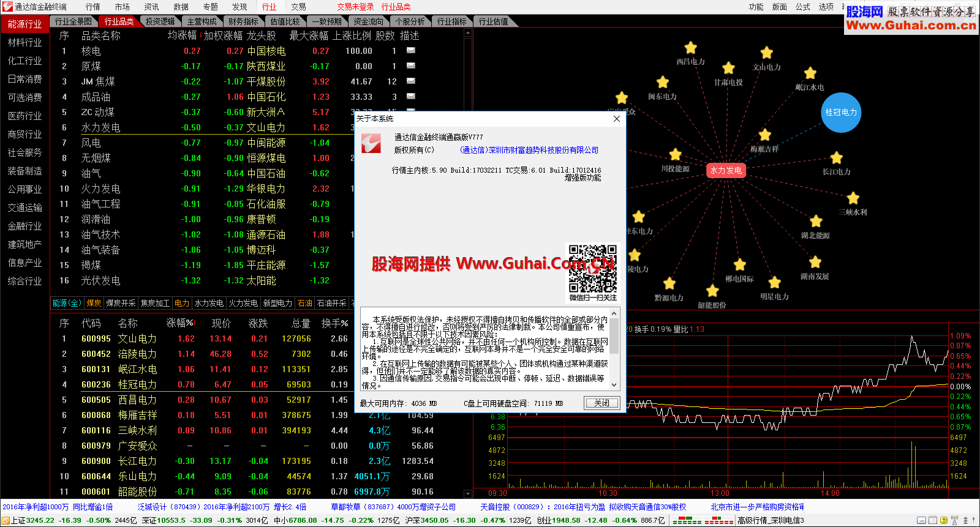Open the 资讯 menu

point(151,7)
